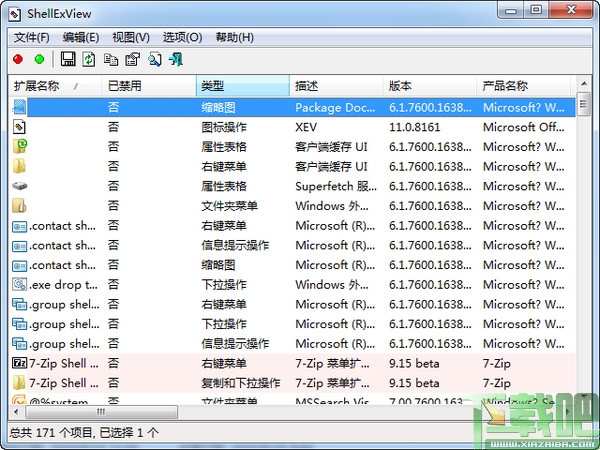Click the red disable selected items icon
Viewport: 600px width, 450px height.
[x=18, y=59]
